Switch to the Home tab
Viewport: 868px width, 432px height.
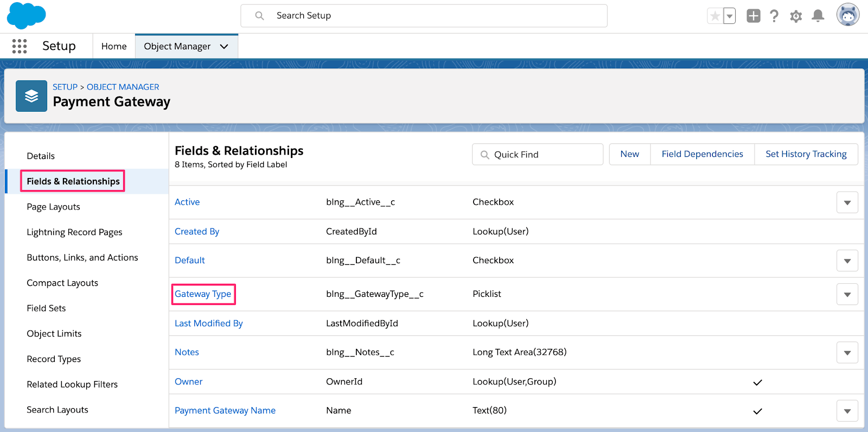114,47
